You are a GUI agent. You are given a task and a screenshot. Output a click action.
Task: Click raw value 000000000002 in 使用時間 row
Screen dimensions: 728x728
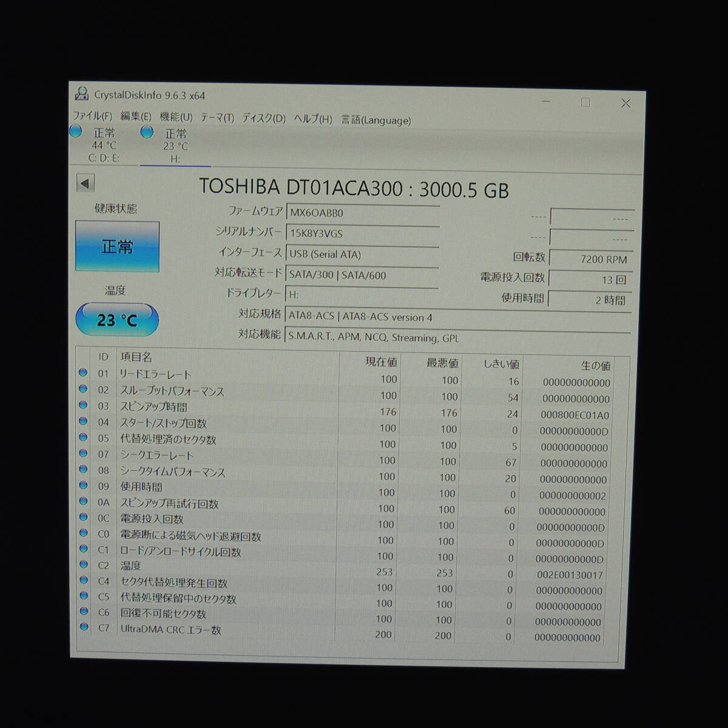click(572, 496)
